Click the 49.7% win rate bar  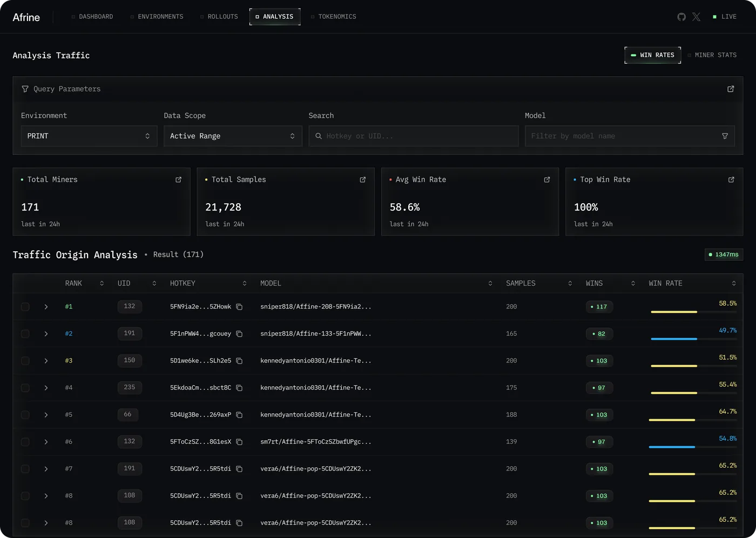(x=693, y=339)
